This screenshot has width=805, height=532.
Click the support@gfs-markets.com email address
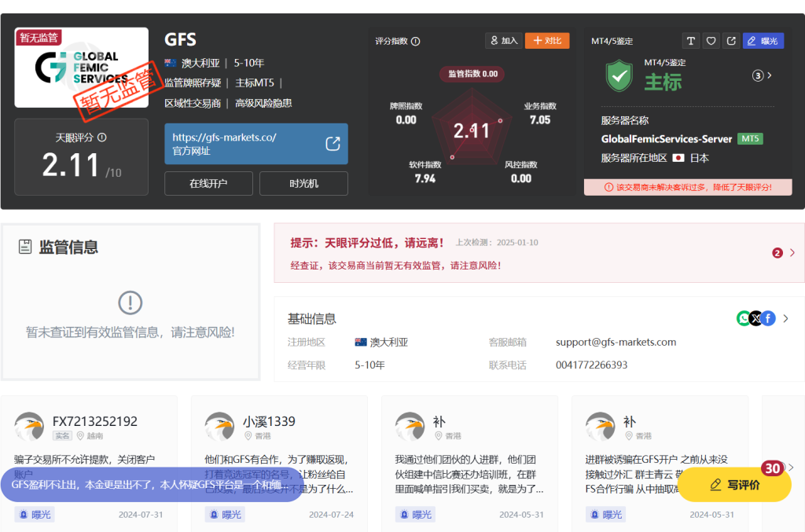coord(616,342)
